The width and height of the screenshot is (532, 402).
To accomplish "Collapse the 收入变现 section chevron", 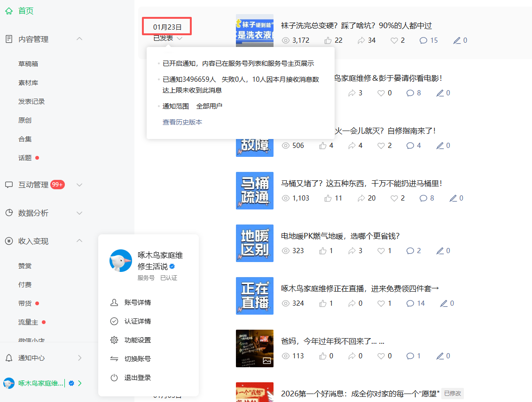I will point(79,240).
